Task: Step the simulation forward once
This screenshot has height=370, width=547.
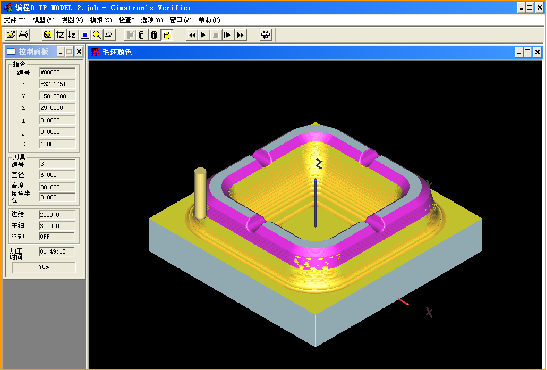Action: [x=228, y=35]
